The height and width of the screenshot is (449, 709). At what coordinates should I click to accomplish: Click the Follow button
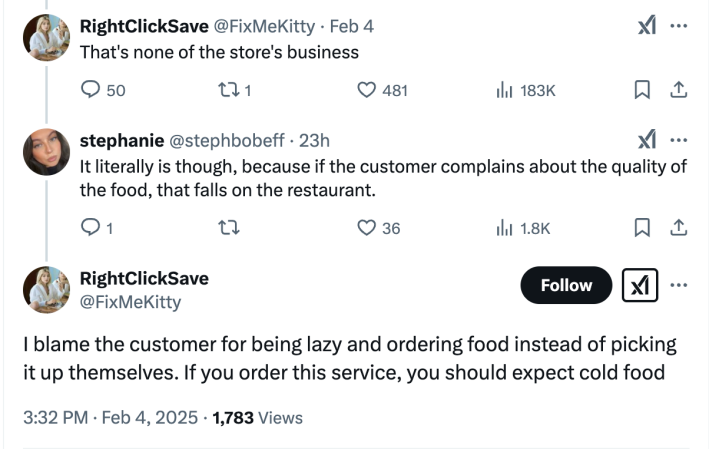566,285
